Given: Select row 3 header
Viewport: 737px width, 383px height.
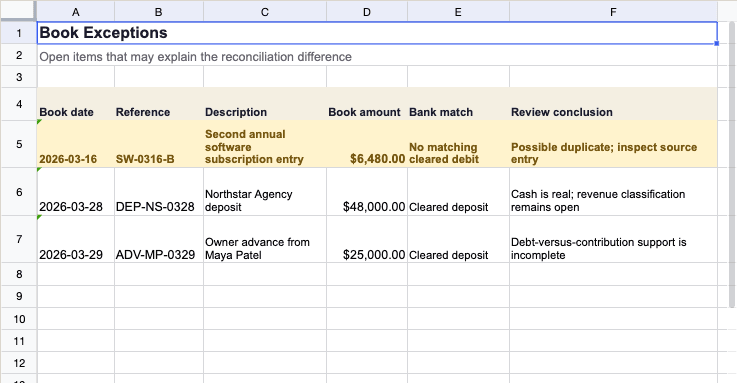Looking at the screenshot, I should click(19, 77).
